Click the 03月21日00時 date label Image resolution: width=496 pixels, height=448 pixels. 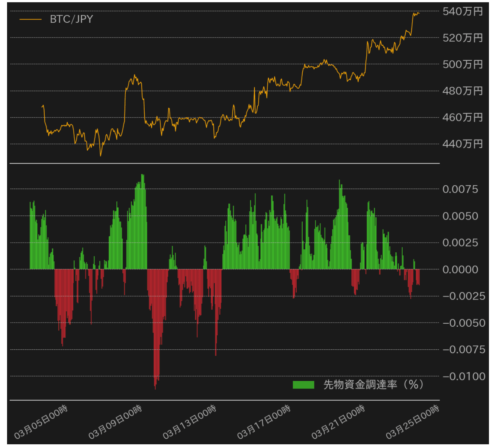click(x=338, y=422)
